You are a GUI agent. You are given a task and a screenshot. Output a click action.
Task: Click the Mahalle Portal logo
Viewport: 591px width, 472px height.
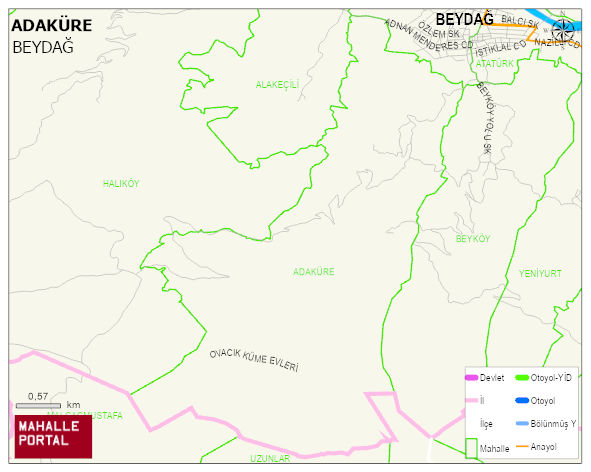53,437
